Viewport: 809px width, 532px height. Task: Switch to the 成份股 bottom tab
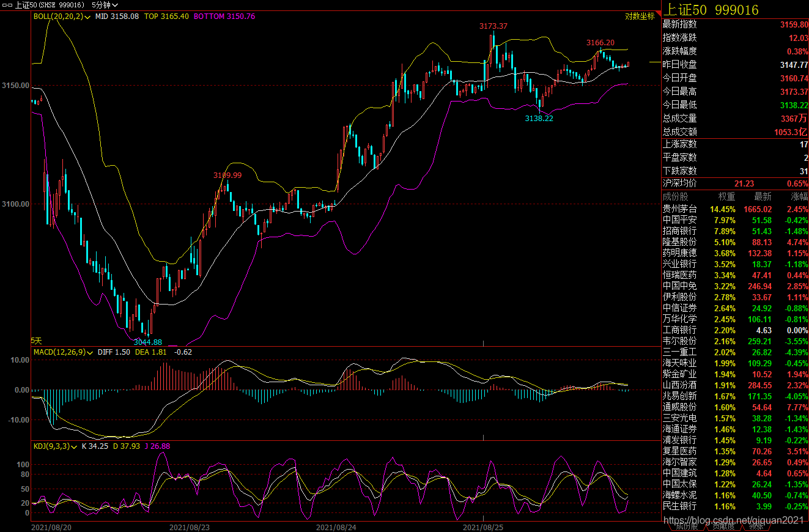tap(687, 526)
